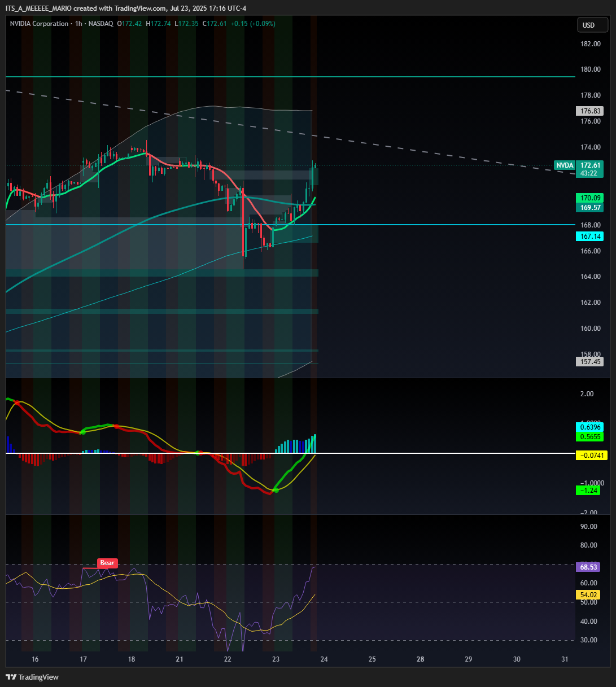This screenshot has height=687, width=616.
Task: Click date 29 on the time axis
Action: (x=469, y=659)
